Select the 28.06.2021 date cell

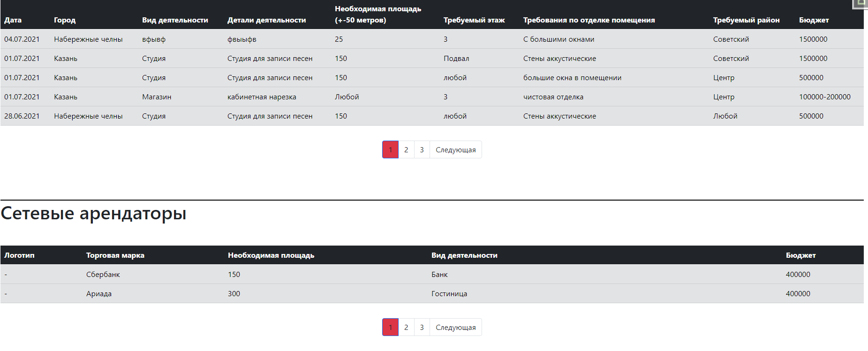22,116
